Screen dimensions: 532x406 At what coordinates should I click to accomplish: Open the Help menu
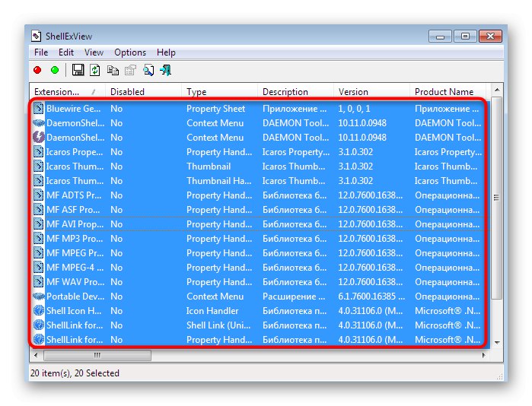(166, 52)
